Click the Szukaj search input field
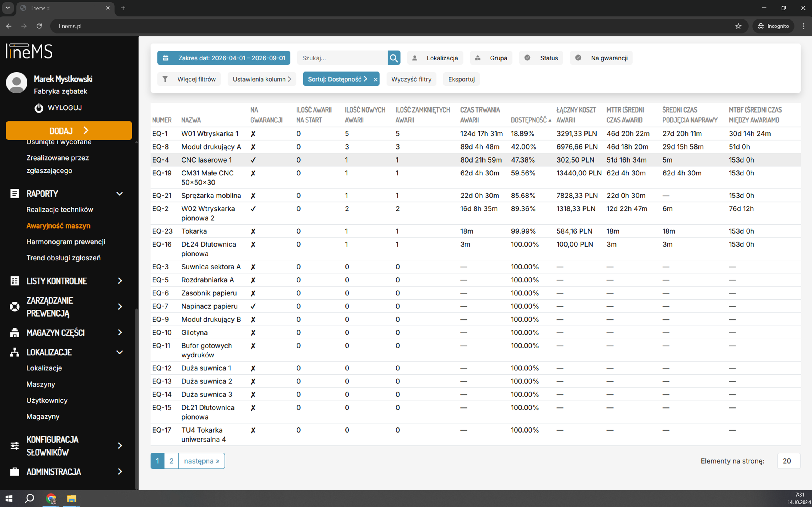Viewport: 812px width, 507px height. coord(342,58)
